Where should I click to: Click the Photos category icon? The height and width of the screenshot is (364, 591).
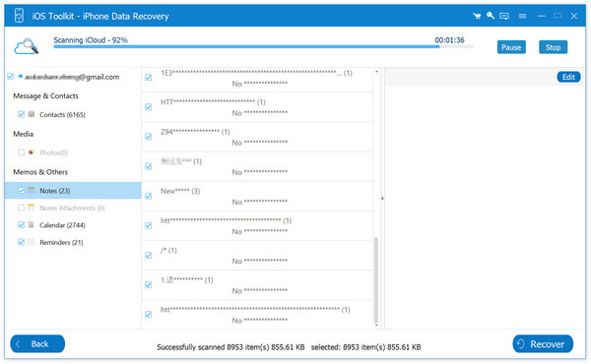coord(32,152)
